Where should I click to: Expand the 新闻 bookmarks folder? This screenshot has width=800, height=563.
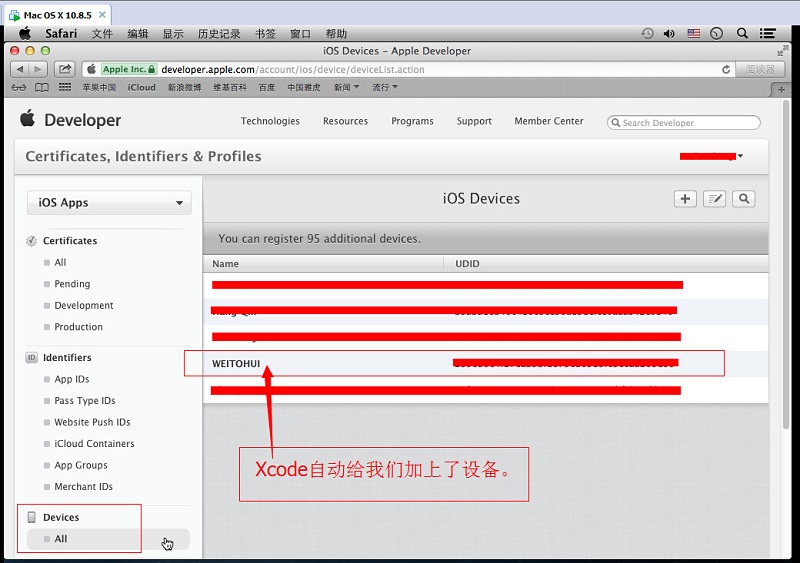click(346, 87)
